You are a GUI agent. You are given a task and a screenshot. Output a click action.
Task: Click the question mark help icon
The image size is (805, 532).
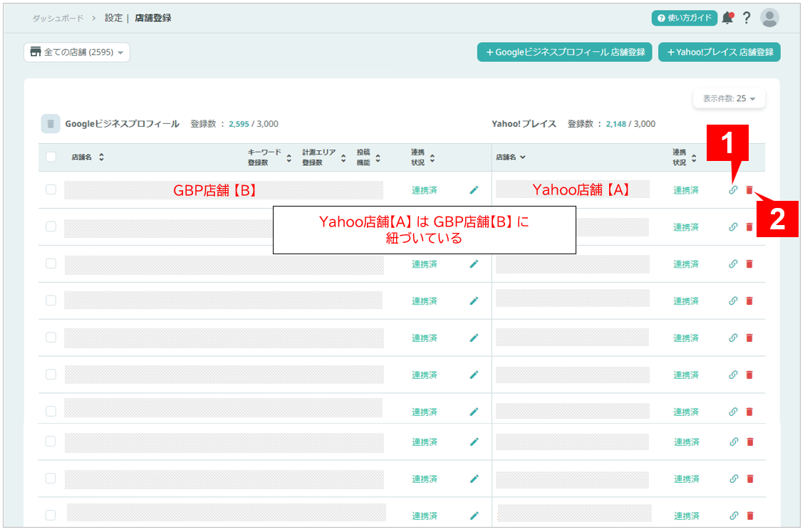tap(747, 18)
